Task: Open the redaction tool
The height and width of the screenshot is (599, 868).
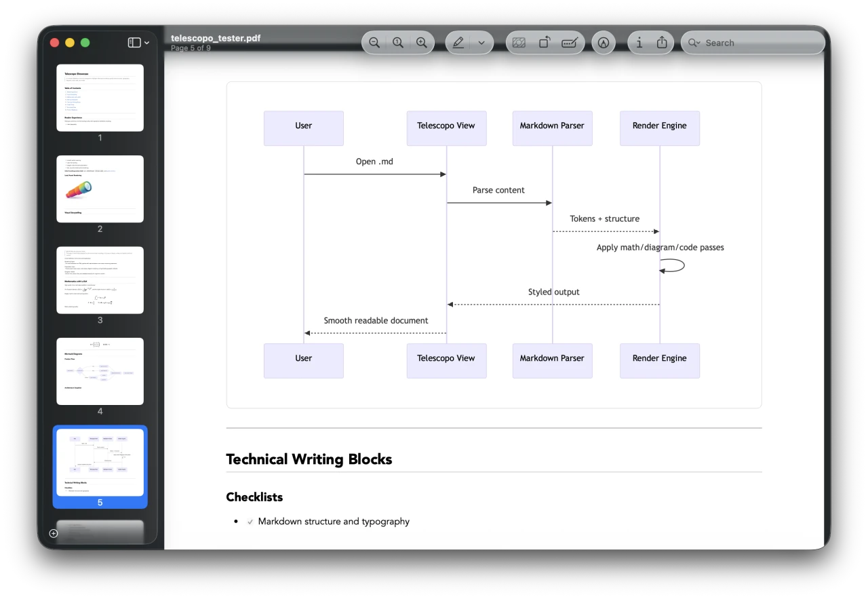Action: pyautogui.click(x=519, y=42)
